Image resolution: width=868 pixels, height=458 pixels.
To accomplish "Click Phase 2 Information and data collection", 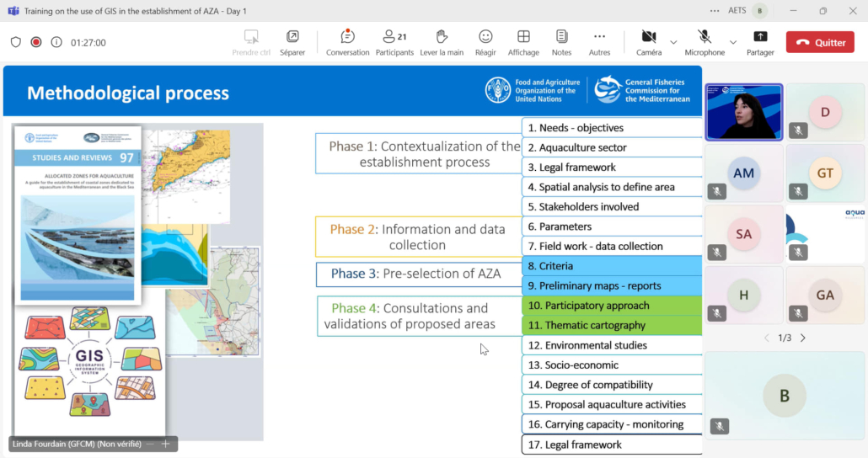I will click(x=419, y=237).
